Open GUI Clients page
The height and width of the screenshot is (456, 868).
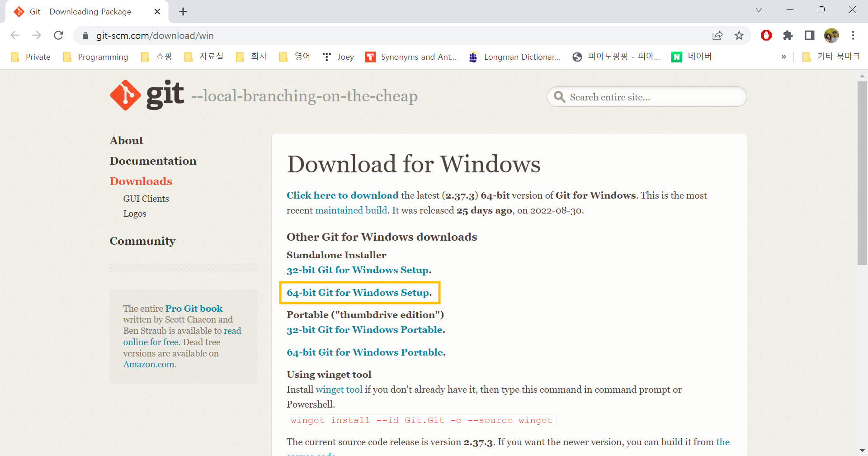coord(146,199)
